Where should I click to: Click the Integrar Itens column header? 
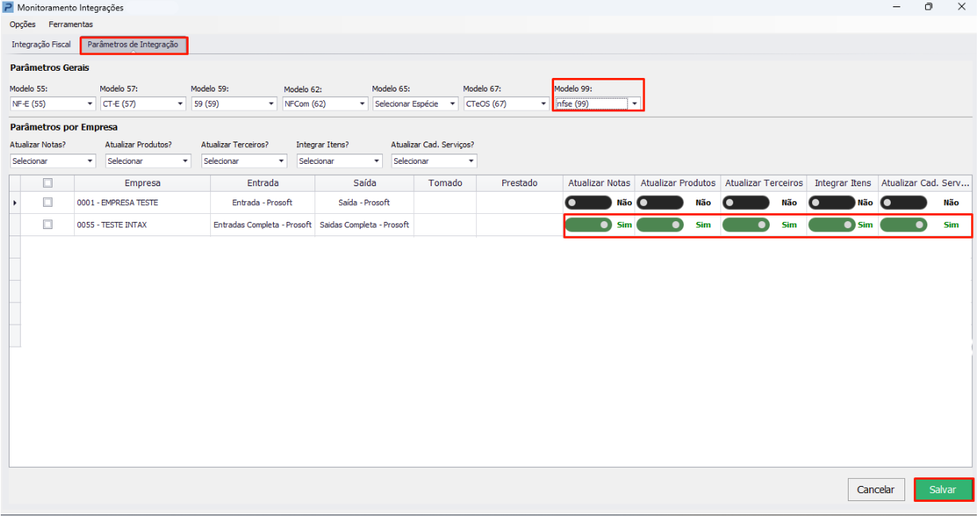point(843,183)
